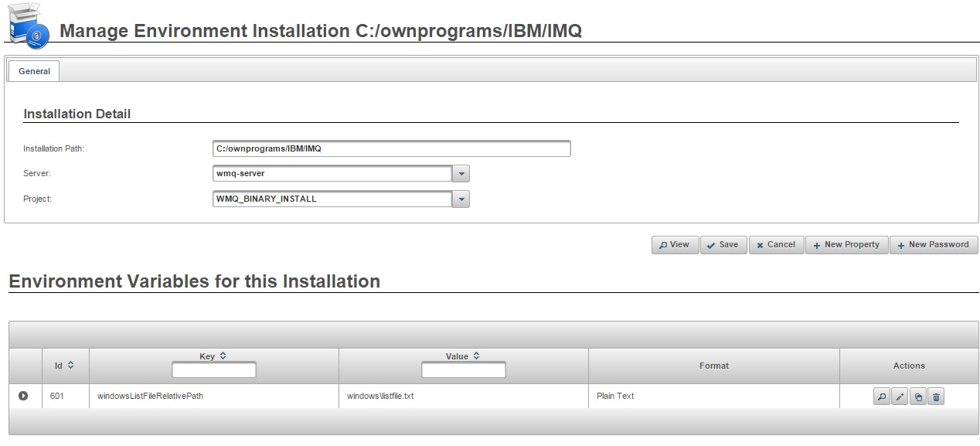
Task: Click the Project label
Action: point(37,199)
